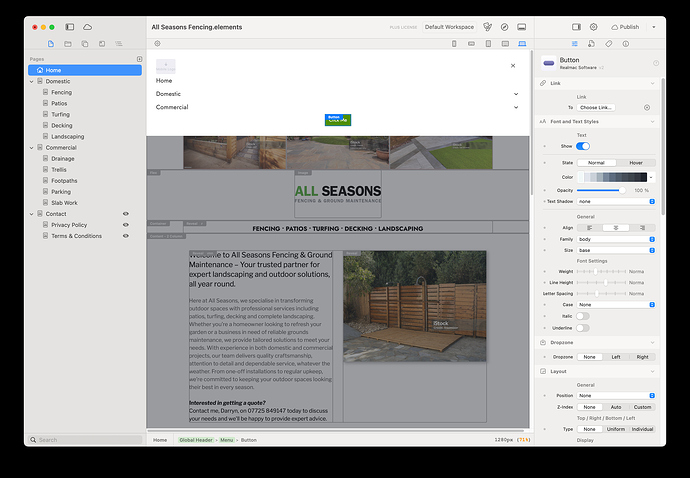This screenshot has width=690, height=478.
Task: Select the landscape phone breakpoint icon
Action: pyautogui.click(x=471, y=44)
